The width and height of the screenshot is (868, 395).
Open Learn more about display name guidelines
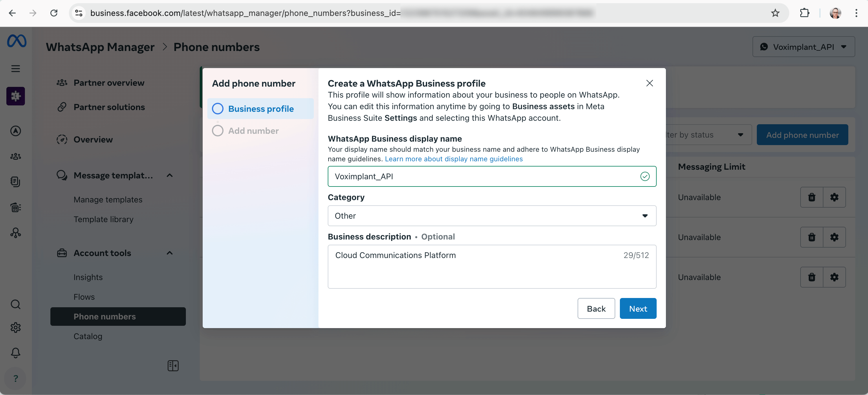point(454,159)
